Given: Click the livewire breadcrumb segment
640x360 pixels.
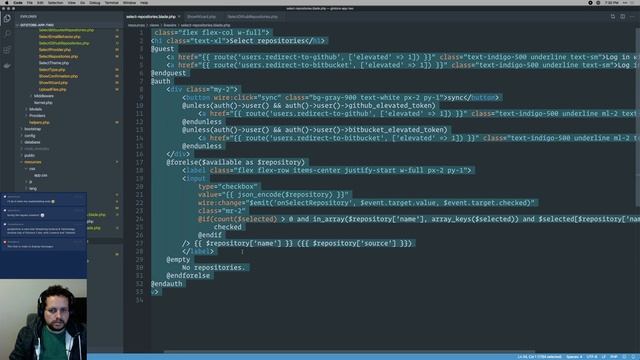Looking at the screenshot, I should coord(170,25).
